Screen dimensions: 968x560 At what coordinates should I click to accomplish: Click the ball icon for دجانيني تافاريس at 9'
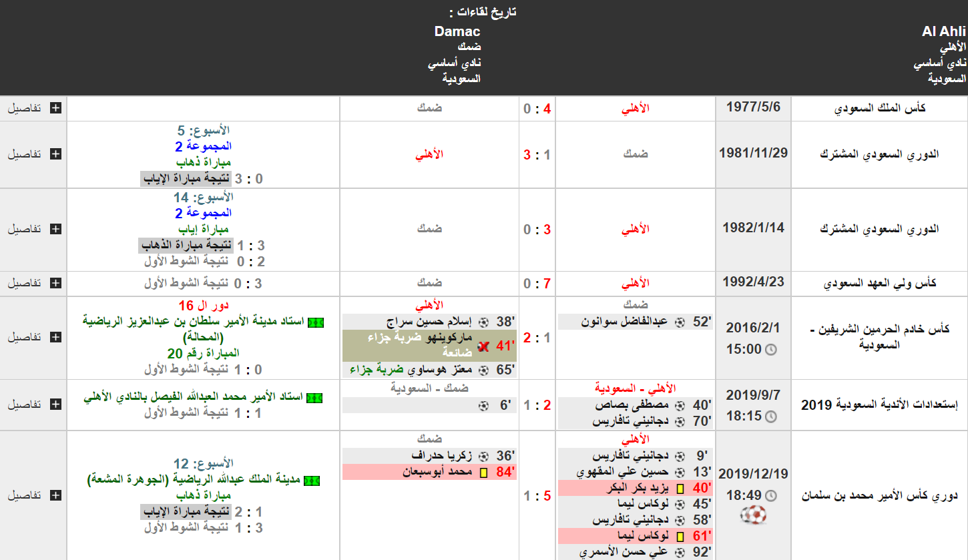(680, 457)
